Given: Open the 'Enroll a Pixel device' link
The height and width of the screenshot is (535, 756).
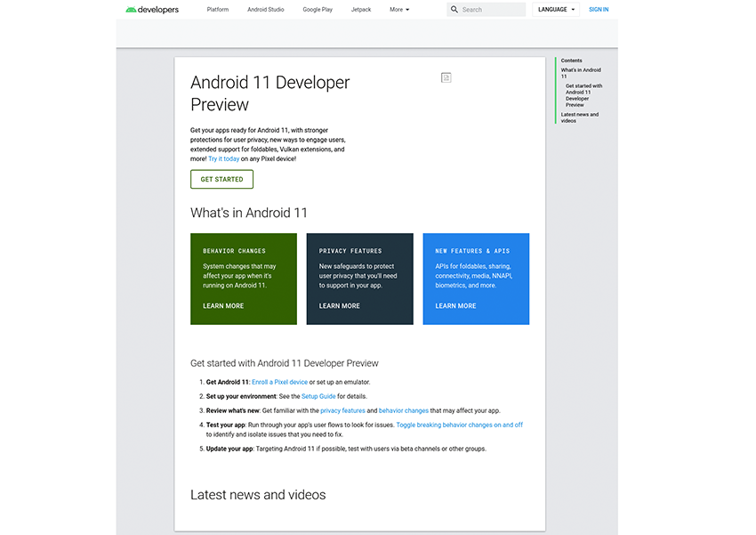Looking at the screenshot, I should (279, 382).
